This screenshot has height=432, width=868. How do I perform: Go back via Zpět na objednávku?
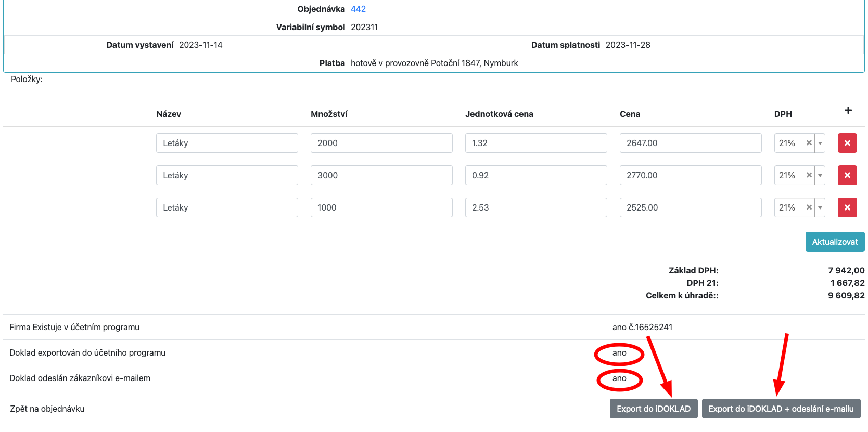(x=47, y=409)
